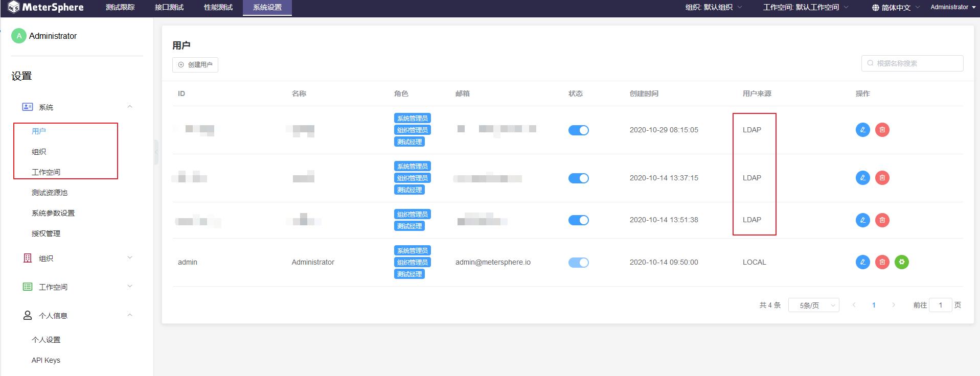Click the Administrator name cell in table
980x376 pixels.
point(313,262)
